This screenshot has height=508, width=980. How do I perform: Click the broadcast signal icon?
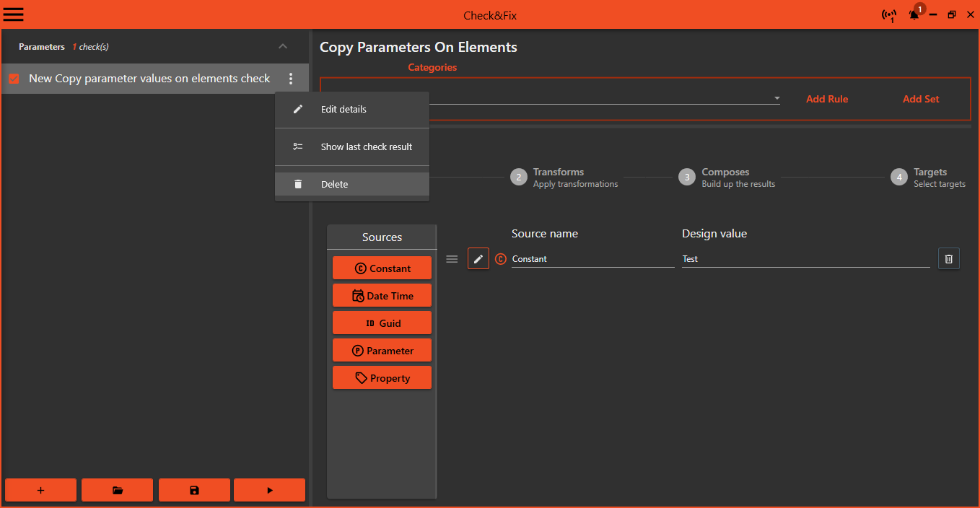point(889,15)
